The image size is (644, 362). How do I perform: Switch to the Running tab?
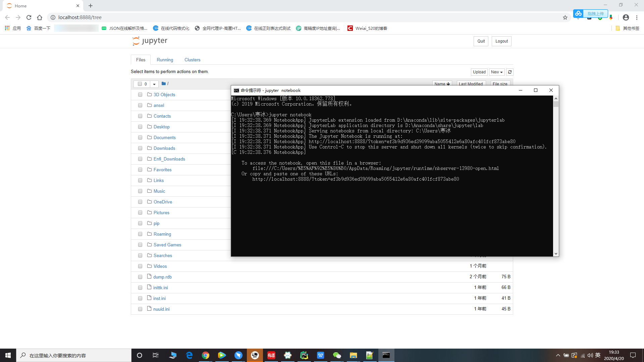pos(165,60)
